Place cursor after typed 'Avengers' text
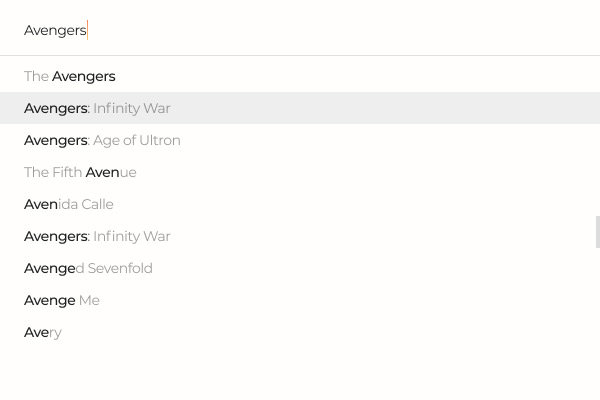The image size is (600, 400). 87,30
